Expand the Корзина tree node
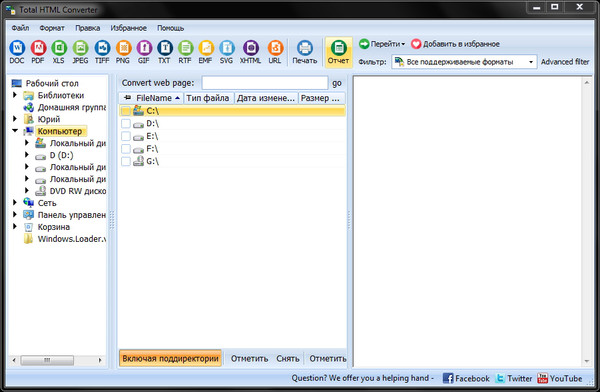Screen dimensions: 600x392 [x=15, y=226]
